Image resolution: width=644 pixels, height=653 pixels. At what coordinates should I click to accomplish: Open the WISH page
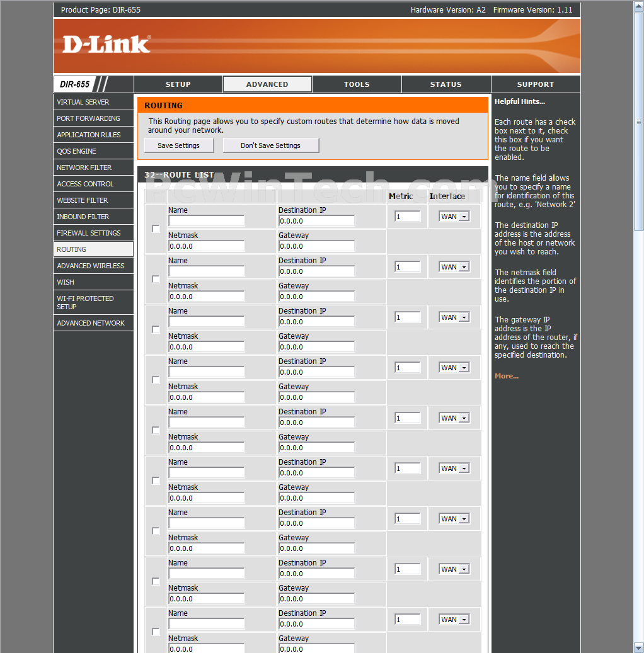click(x=93, y=282)
